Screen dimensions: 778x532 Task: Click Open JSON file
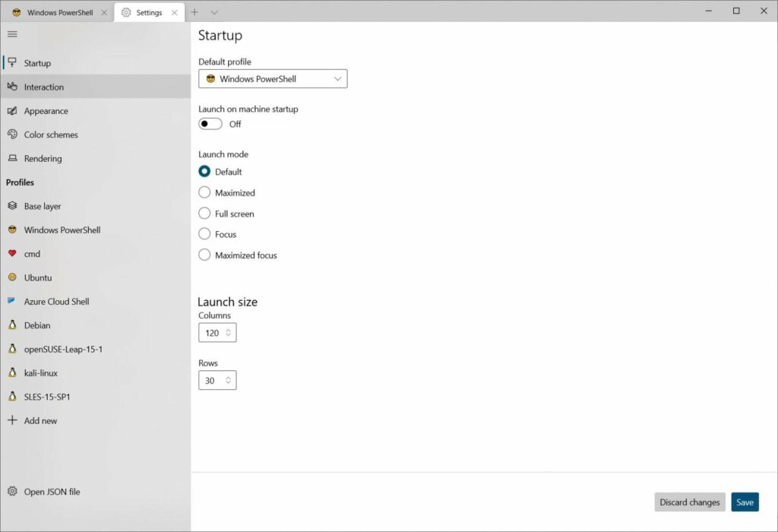96,491
